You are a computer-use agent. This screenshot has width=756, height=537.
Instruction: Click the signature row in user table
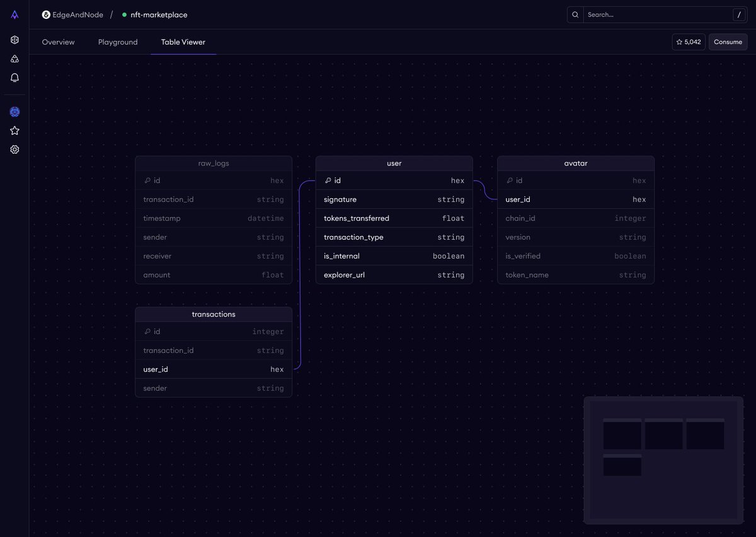pyautogui.click(x=394, y=200)
